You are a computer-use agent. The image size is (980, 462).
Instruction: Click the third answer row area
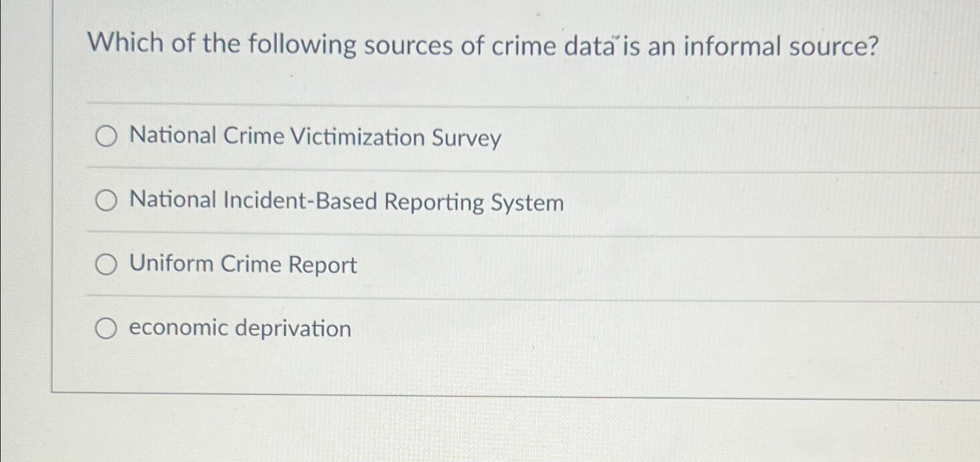[461, 264]
